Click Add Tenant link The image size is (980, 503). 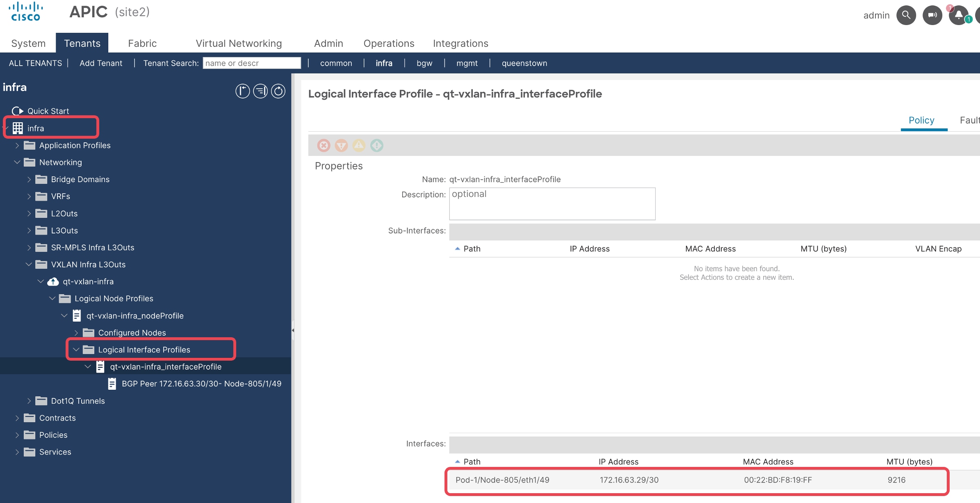[x=101, y=63]
